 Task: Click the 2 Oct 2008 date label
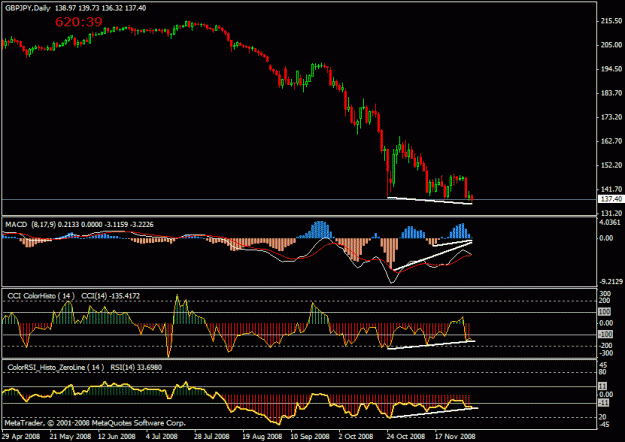[x=356, y=436]
